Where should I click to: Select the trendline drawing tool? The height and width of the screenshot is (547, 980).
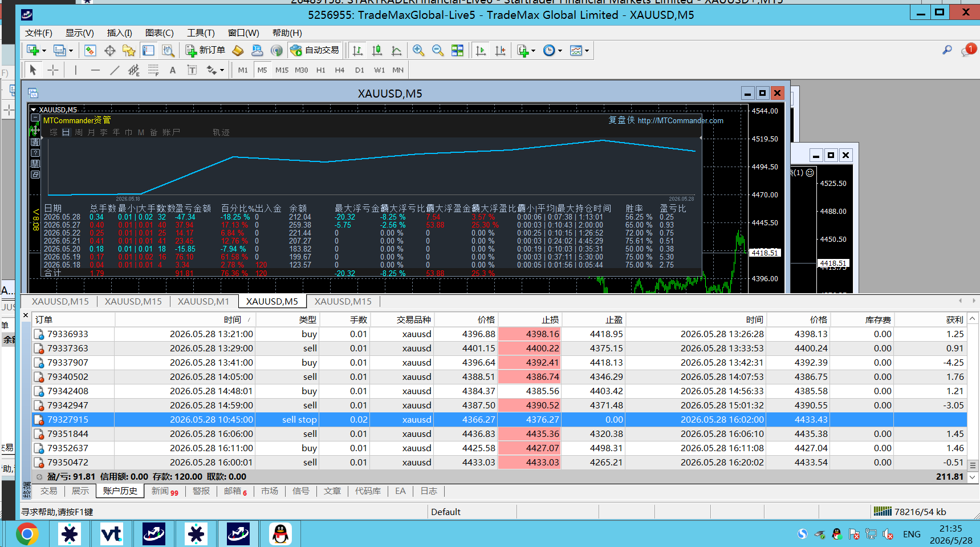pos(115,70)
